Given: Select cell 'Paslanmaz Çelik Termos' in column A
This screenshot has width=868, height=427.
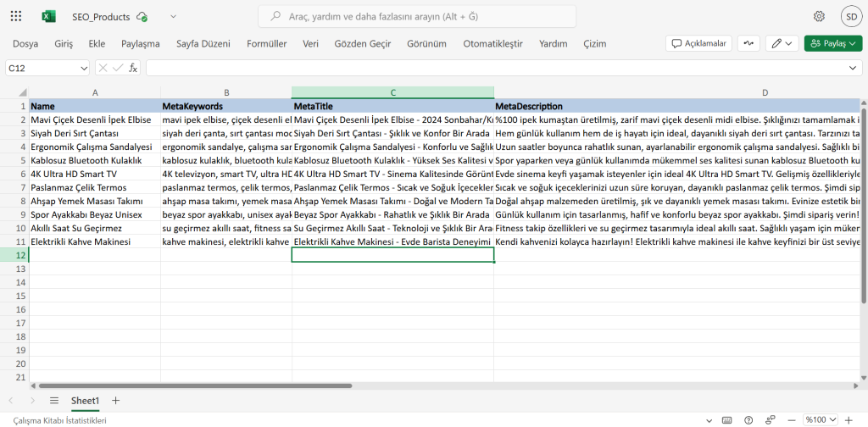Looking at the screenshot, I should [x=95, y=187].
